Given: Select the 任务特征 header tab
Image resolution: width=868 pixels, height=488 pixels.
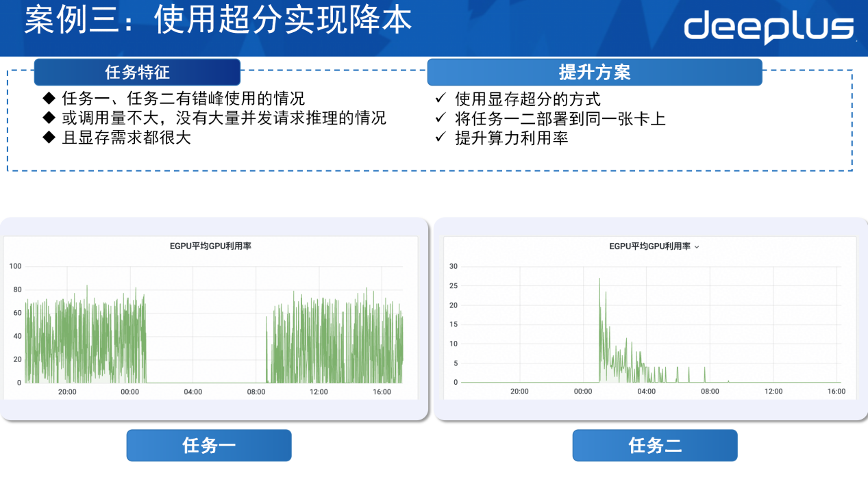Looking at the screenshot, I should point(137,72).
